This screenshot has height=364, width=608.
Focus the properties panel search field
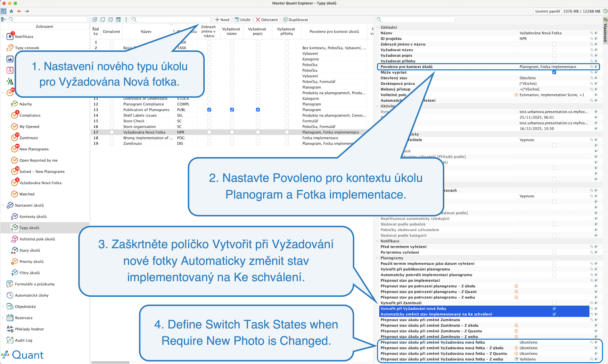coord(416,20)
